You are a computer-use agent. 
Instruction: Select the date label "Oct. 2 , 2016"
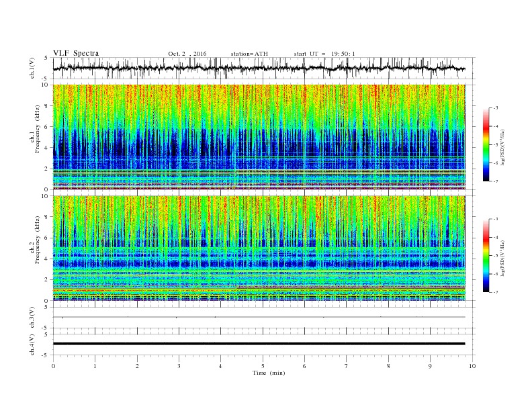[187, 54]
